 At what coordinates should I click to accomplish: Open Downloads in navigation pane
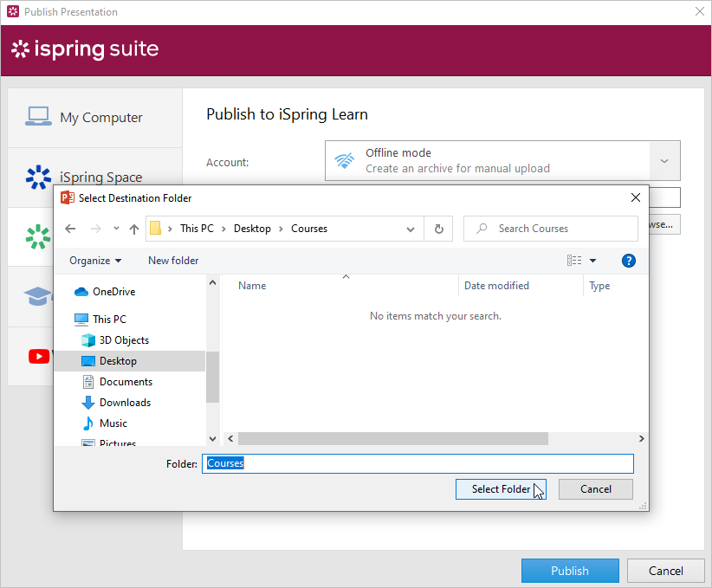pyautogui.click(x=125, y=403)
